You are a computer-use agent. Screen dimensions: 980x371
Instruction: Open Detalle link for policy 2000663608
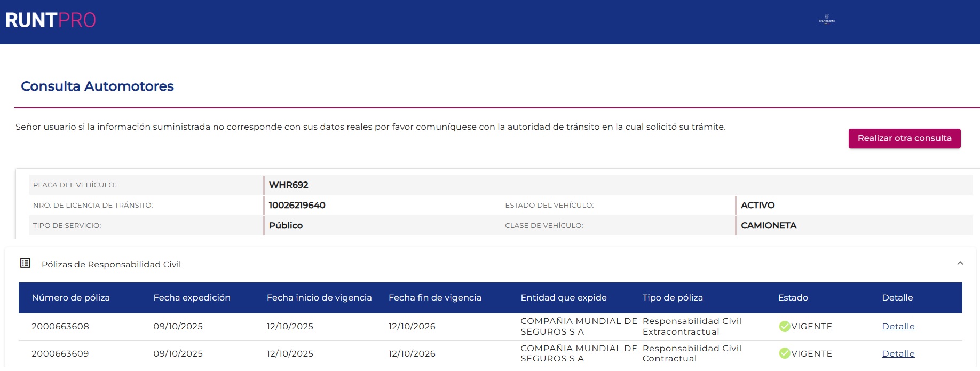tap(898, 326)
